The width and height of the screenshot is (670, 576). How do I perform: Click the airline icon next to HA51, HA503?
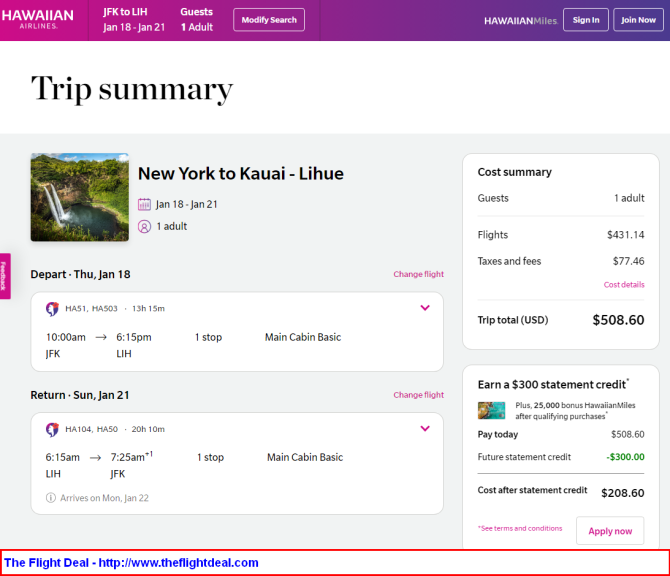coord(52,309)
